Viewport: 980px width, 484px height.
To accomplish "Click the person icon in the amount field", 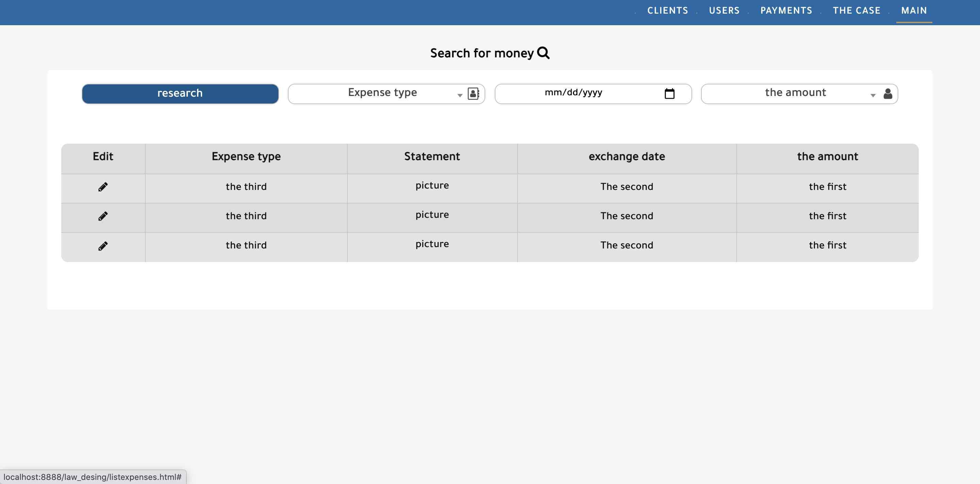I will [887, 94].
